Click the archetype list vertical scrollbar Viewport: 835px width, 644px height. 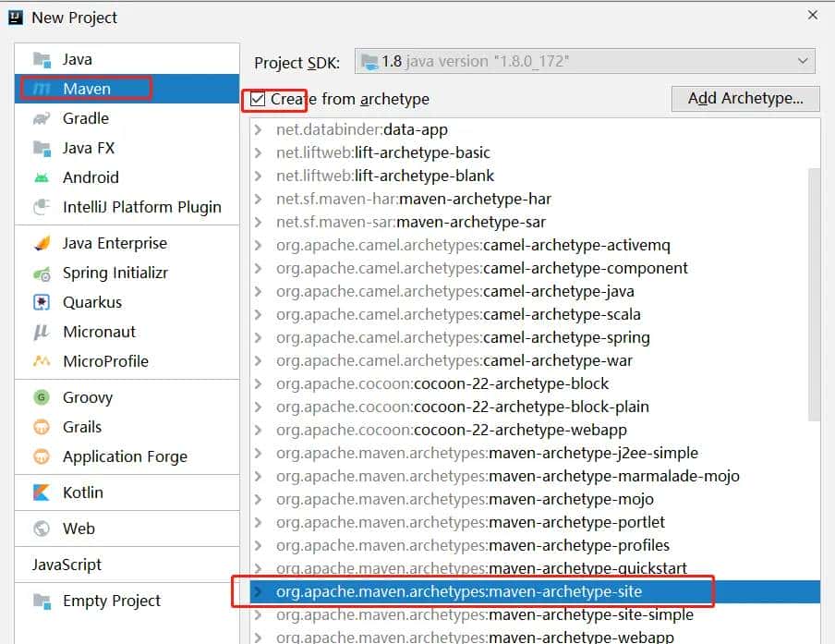pyautogui.click(x=814, y=294)
